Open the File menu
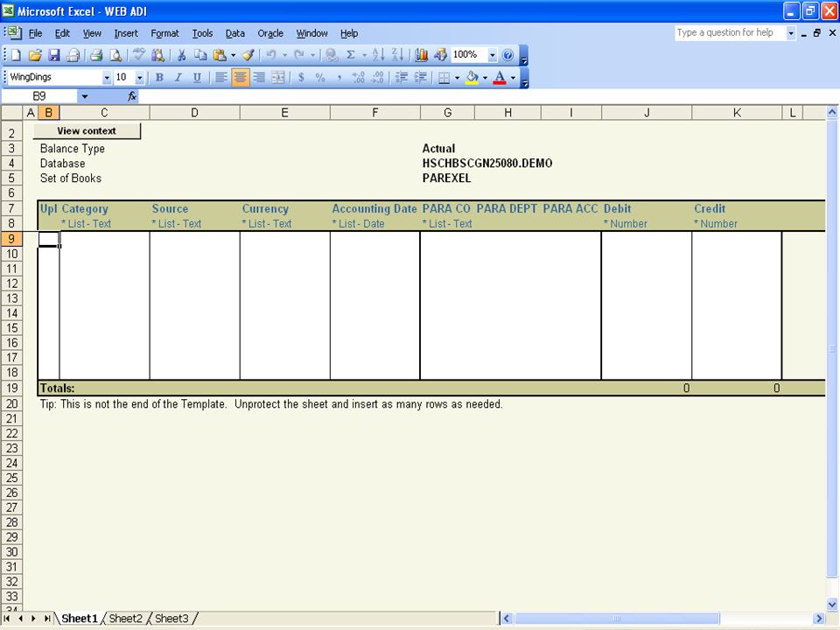This screenshot has width=840, height=630. (x=35, y=33)
